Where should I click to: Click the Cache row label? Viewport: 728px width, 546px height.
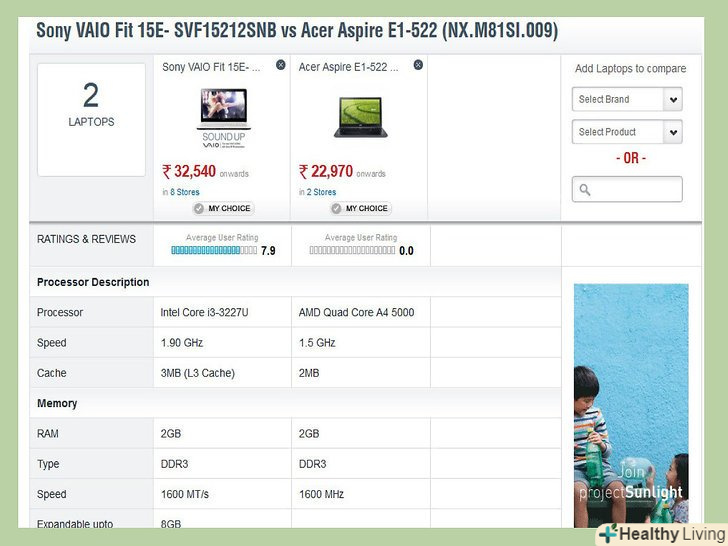[x=52, y=373]
